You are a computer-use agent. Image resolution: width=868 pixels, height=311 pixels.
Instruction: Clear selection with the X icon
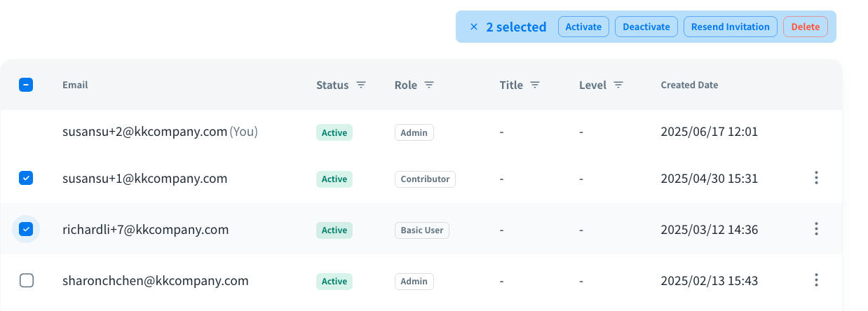click(x=474, y=27)
